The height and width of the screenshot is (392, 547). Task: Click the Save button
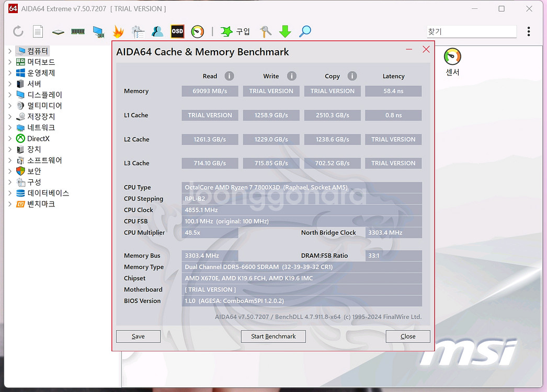point(138,336)
